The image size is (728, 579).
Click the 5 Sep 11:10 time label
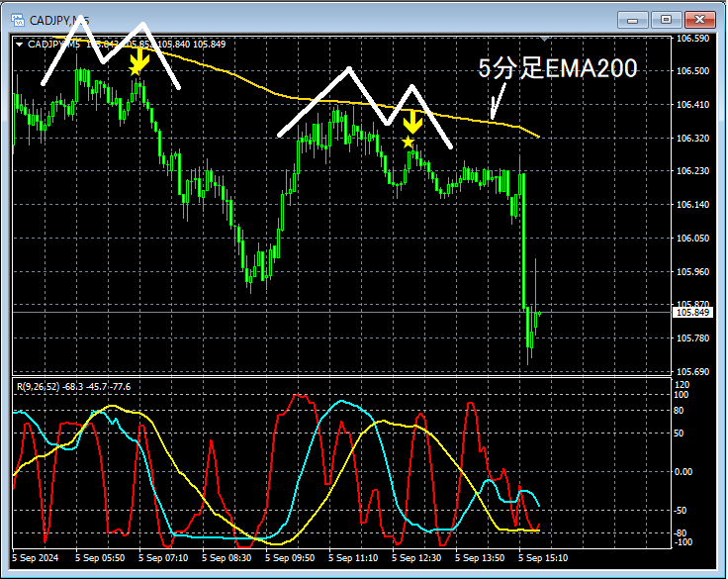pyautogui.click(x=353, y=557)
